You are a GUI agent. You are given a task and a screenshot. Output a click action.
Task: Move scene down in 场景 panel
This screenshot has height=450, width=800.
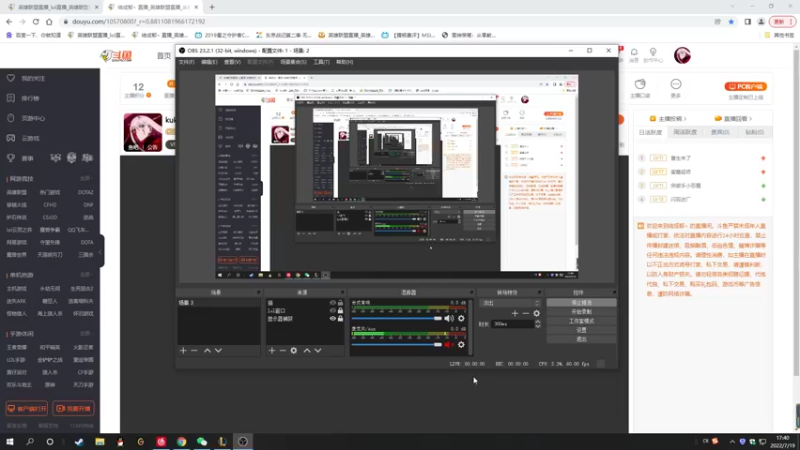click(218, 351)
